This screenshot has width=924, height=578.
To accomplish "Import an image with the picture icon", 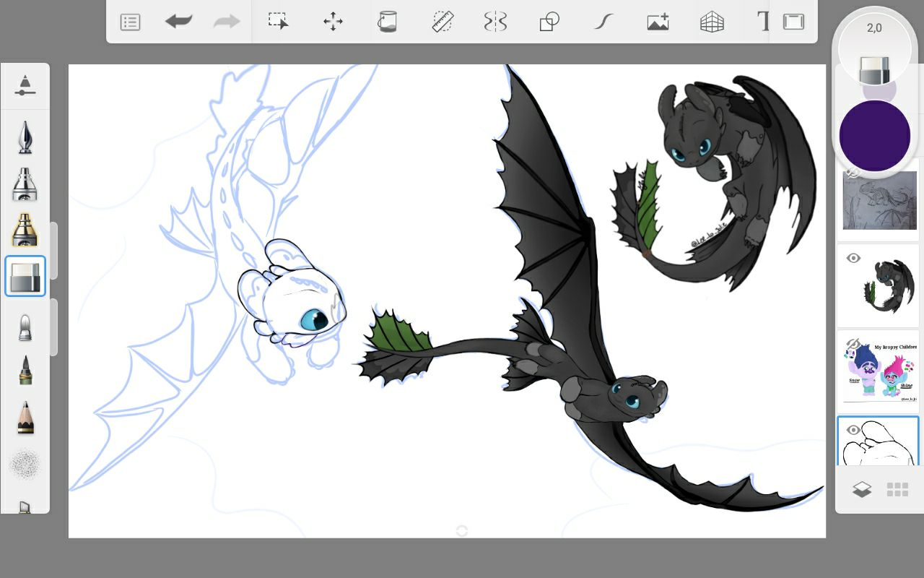I will 658,22.
